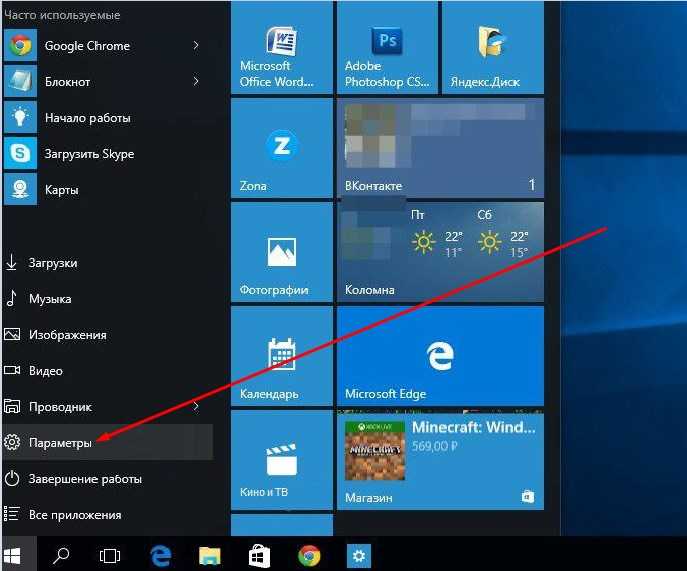Open the Карты app
This screenshot has width=687, height=571.
click(x=107, y=189)
